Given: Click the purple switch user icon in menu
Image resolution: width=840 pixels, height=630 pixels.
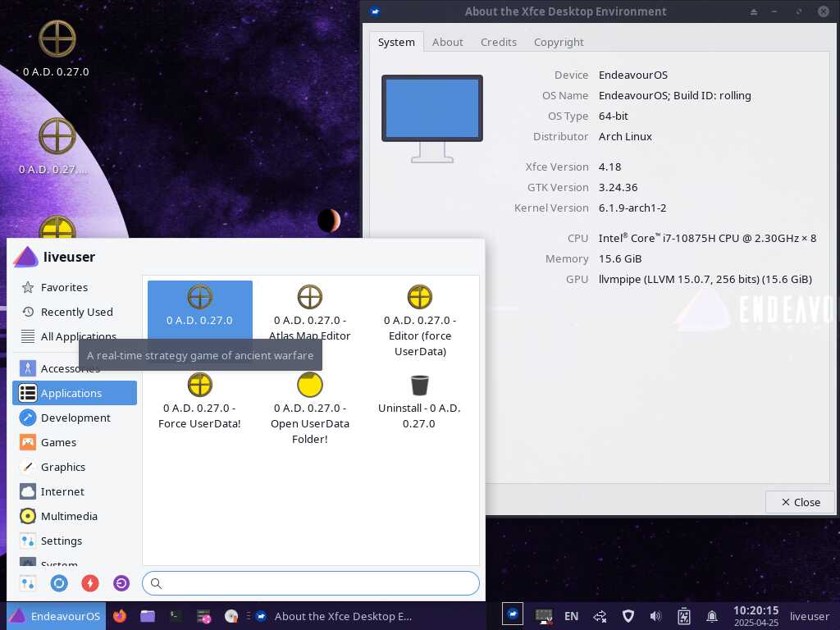Looking at the screenshot, I should tap(121, 583).
